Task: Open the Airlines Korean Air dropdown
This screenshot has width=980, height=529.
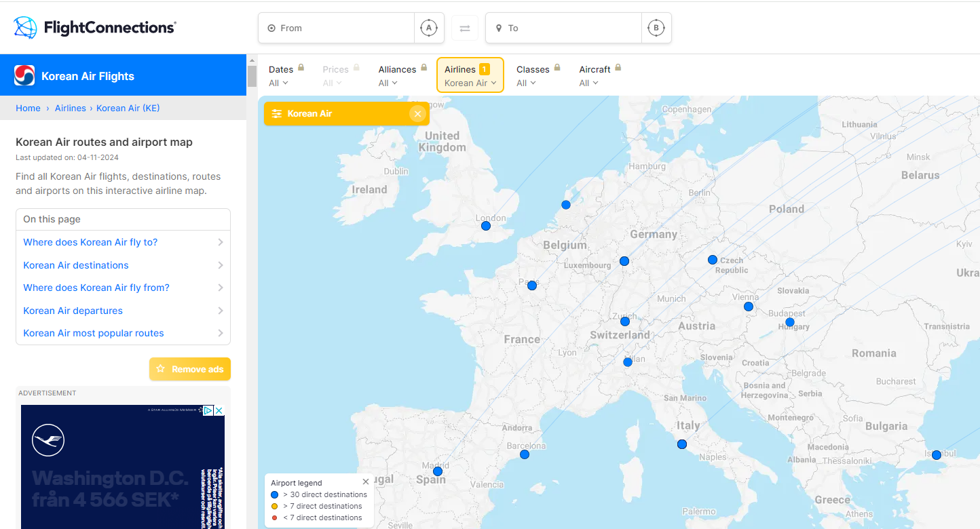Action: [x=470, y=76]
